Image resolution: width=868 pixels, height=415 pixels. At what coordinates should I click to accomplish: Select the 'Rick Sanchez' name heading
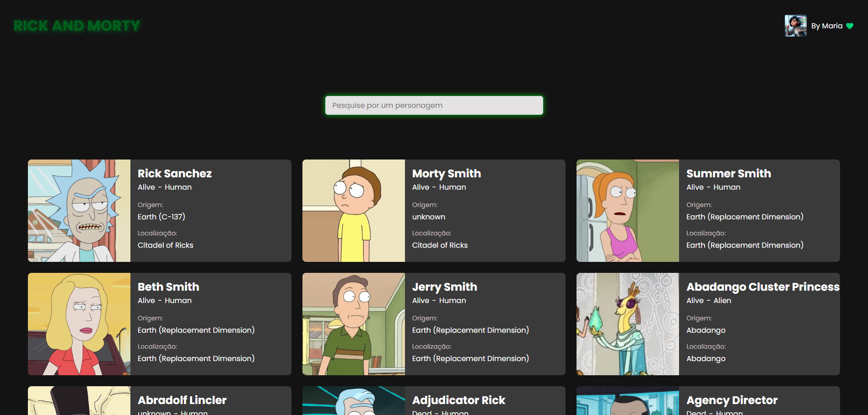pos(175,174)
